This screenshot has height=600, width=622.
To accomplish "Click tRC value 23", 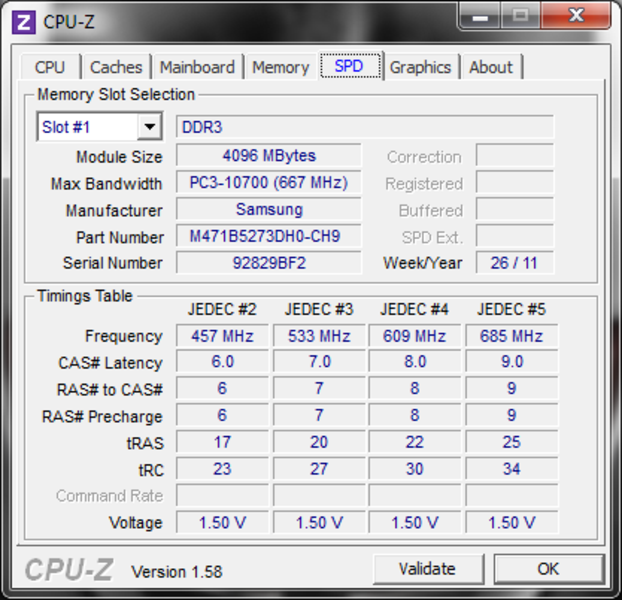I will 222,469.
